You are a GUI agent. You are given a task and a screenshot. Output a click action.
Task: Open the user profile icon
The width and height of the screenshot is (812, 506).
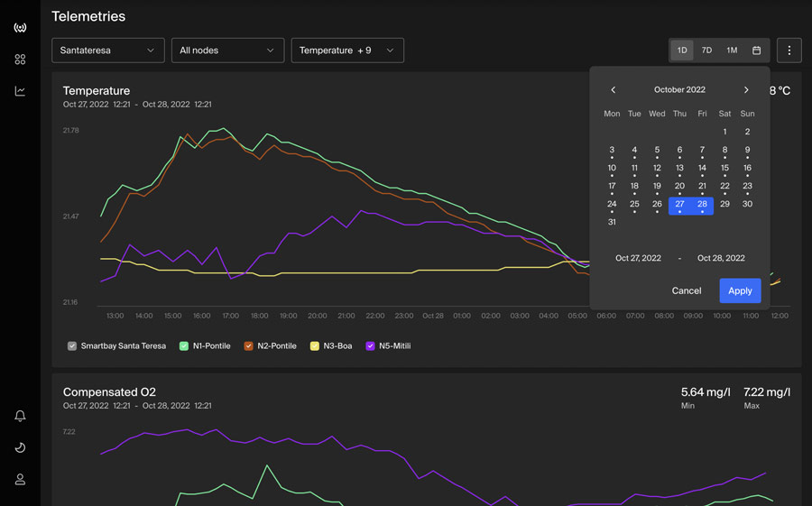(x=20, y=480)
